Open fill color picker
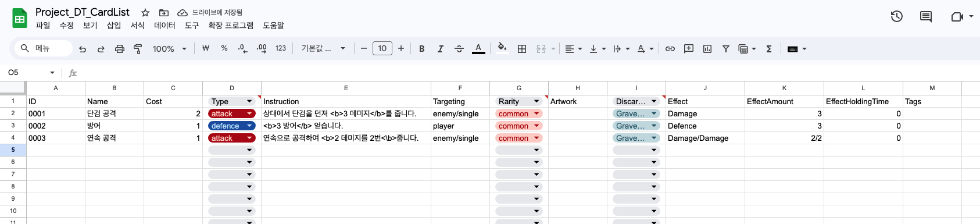The height and width of the screenshot is (224, 980). pyautogui.click(x=502, y=48)
